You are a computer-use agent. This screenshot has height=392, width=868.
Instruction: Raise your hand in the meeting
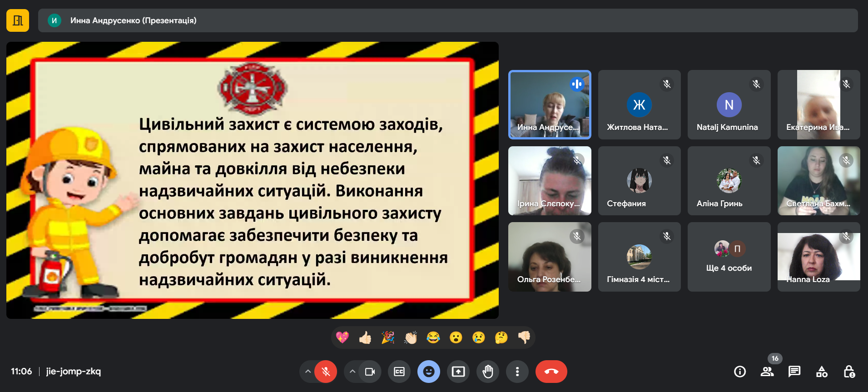(488, 372)
